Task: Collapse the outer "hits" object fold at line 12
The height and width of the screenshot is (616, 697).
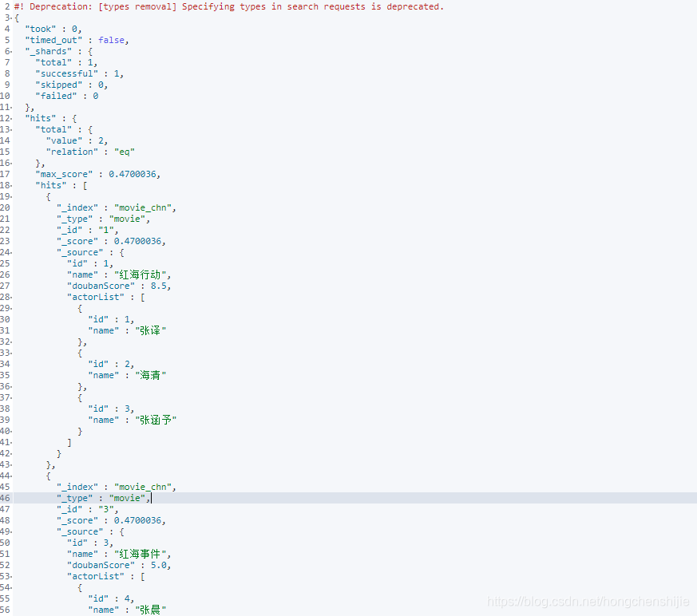Action: pyautogui.click(x=11, y=119)
